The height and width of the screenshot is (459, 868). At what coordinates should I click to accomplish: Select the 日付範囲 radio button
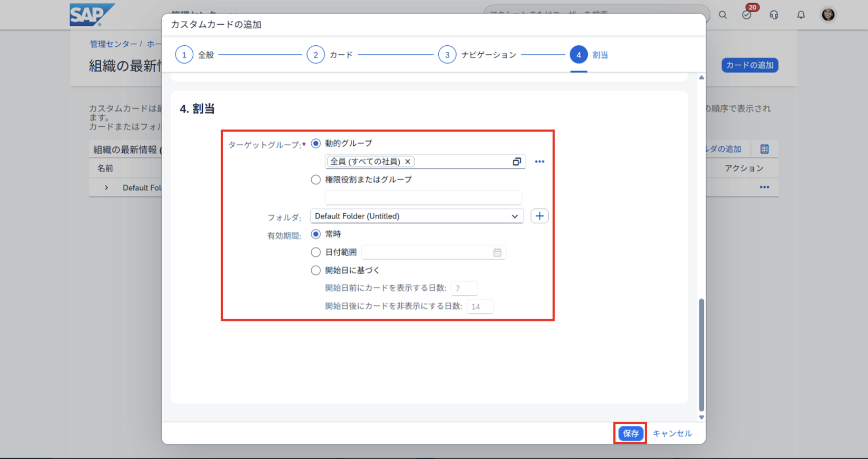tap(315, 252)
